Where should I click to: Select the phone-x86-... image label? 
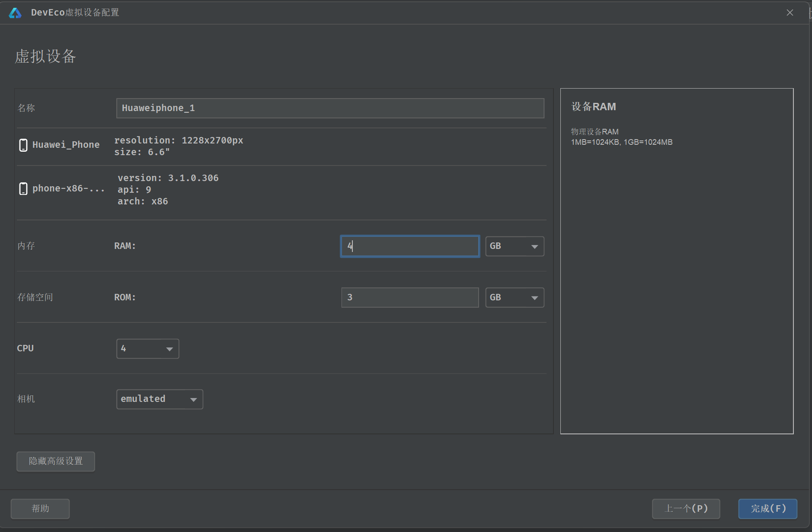pos(68,188)
